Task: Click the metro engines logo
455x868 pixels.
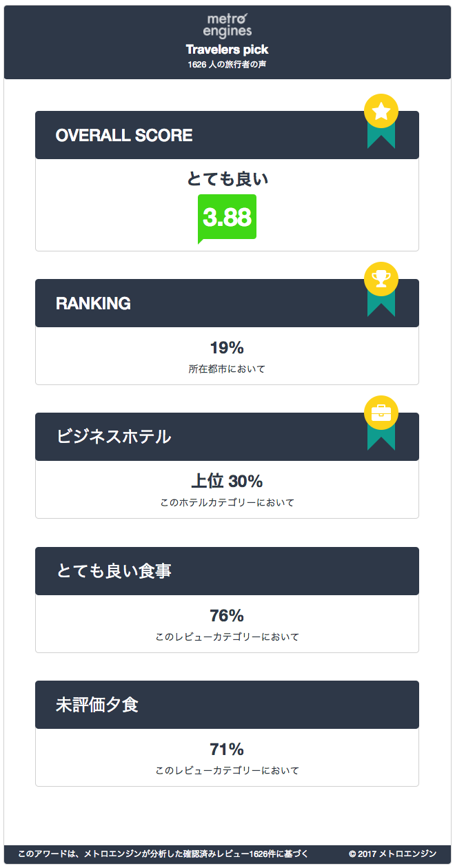Action: (x=228, y=25)
